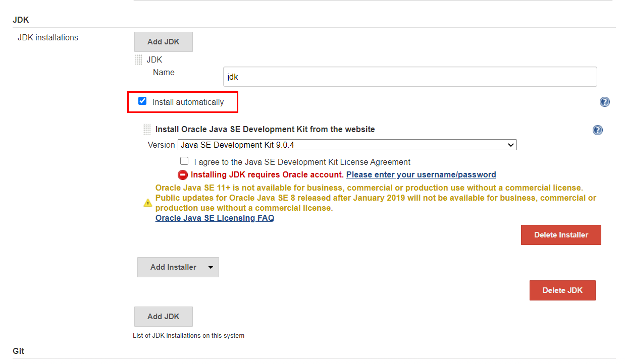The height and width of the screenshot is (364, 625).
Task: Open help for Install automatically option
Action: pyautogui.click(x=604, y=102)
